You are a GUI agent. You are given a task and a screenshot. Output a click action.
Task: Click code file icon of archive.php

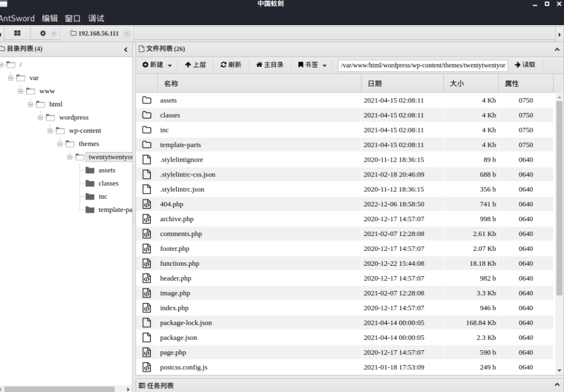(x=147, y=219)
